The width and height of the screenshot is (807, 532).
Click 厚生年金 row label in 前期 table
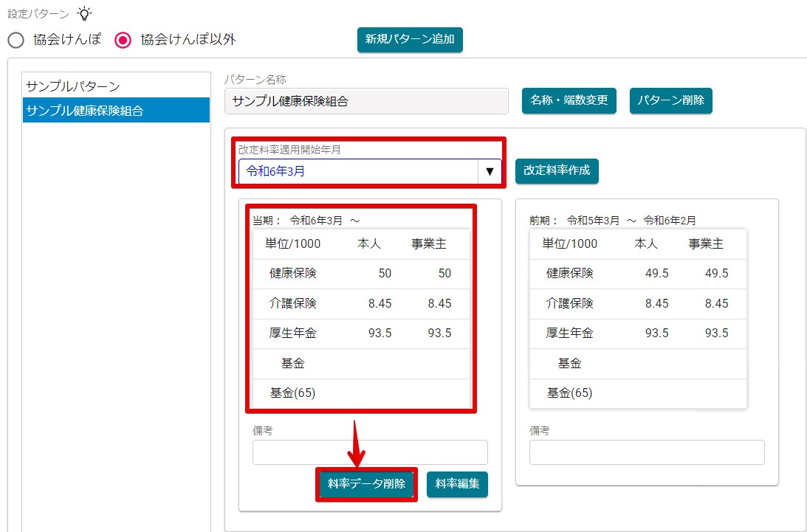click(x=570, y=333)
